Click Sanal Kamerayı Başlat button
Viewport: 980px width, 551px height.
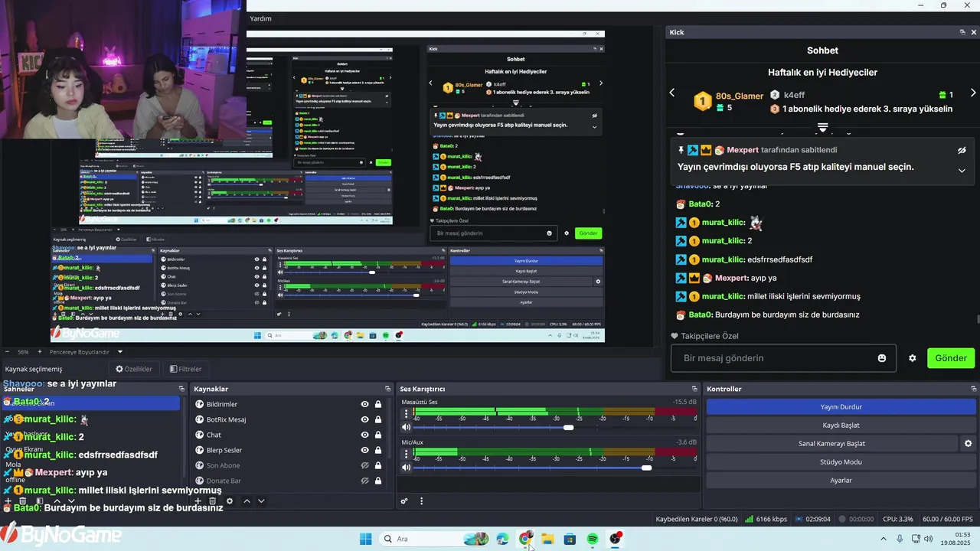(x=831, y=444)
